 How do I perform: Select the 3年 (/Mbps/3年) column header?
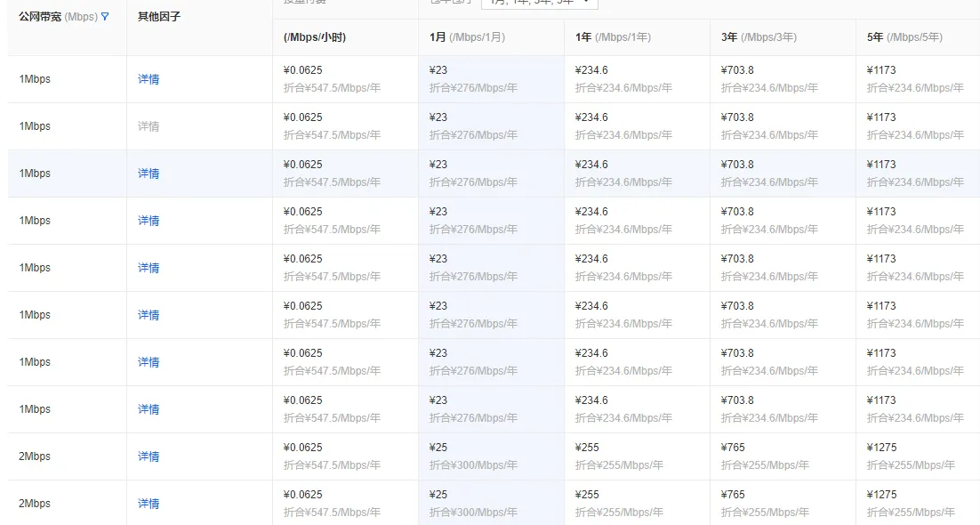[x=759, y=36]
